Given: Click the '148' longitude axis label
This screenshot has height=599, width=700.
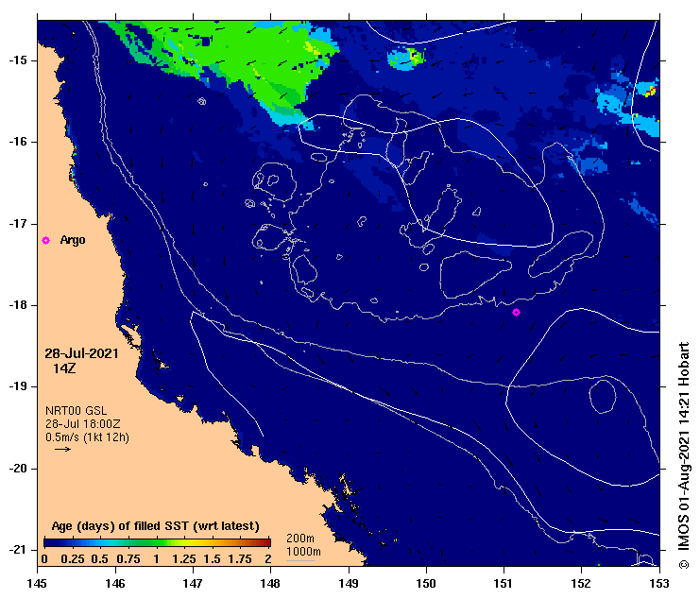Looking at the screenshot, I should 270,583.
